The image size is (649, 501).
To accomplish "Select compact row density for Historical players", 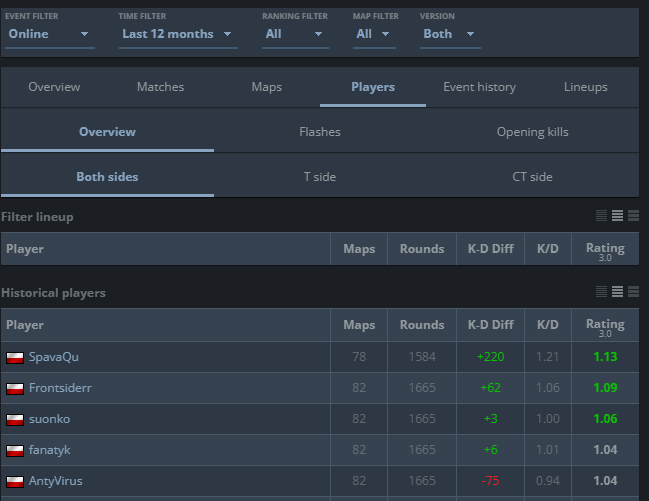I will (x=601, y=291).
